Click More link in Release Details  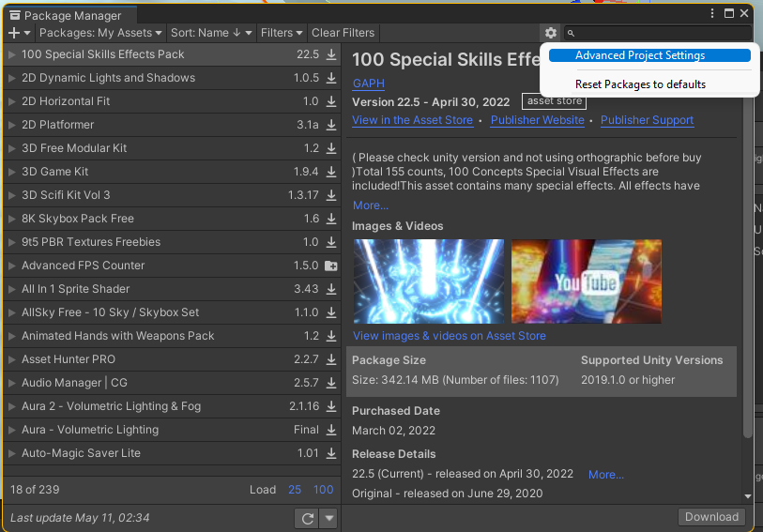pyautogui.click(x=606, y=475)
